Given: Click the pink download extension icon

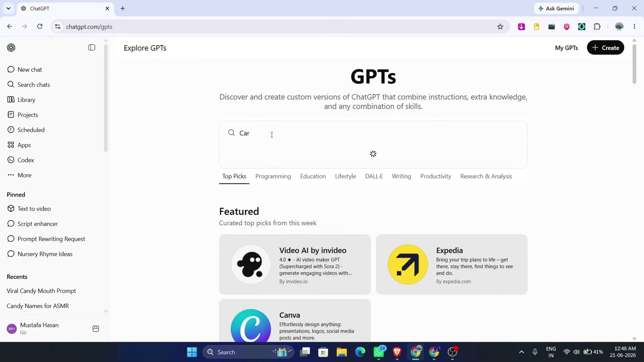Looking at the screenshot, I should [x=521, y=26].
